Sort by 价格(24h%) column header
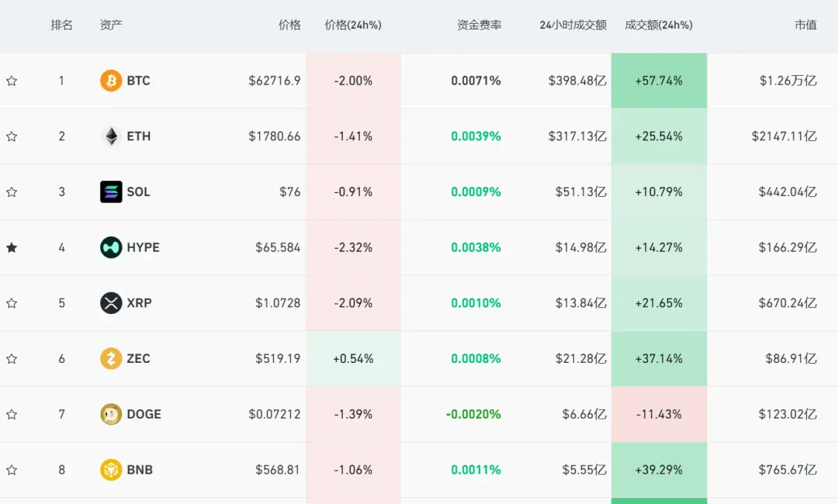Viewport: 838px width, 504px height. pos(353,25)
